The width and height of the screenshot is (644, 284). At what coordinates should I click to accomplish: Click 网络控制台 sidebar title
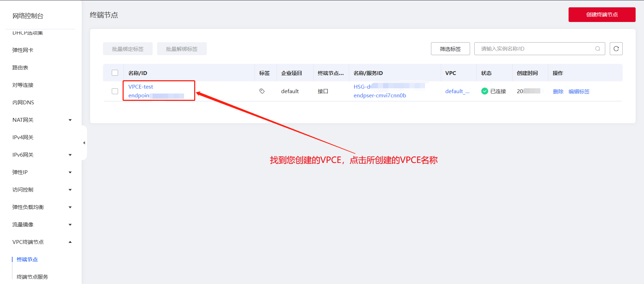click(28, 16)
